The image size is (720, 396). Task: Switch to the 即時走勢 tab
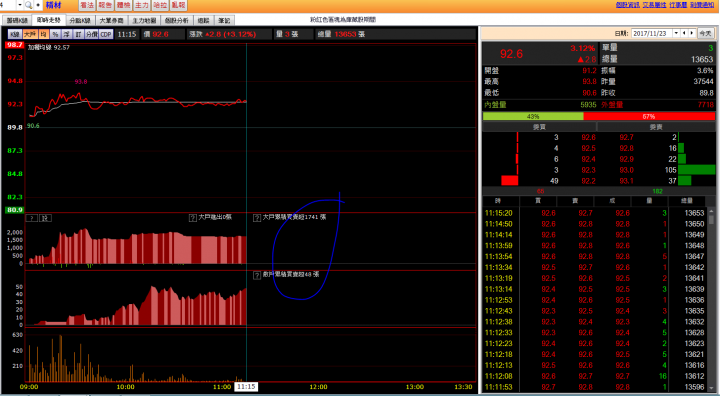click(49, 20)
